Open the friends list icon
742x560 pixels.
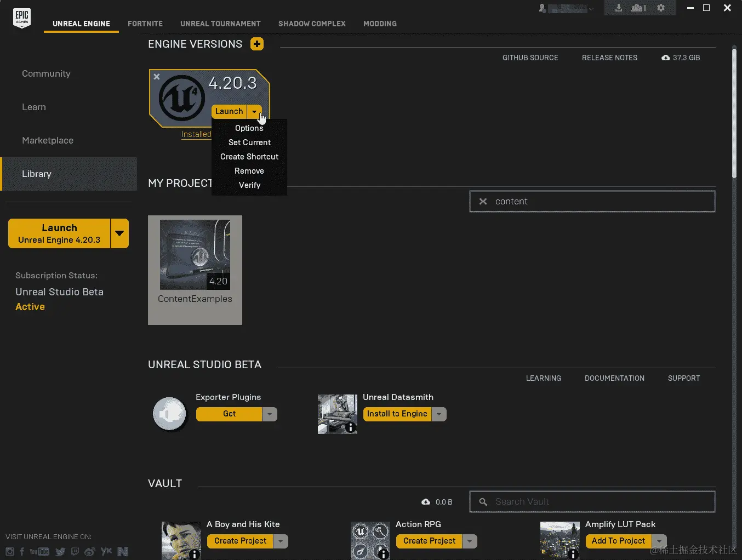(x=638, y=8)
